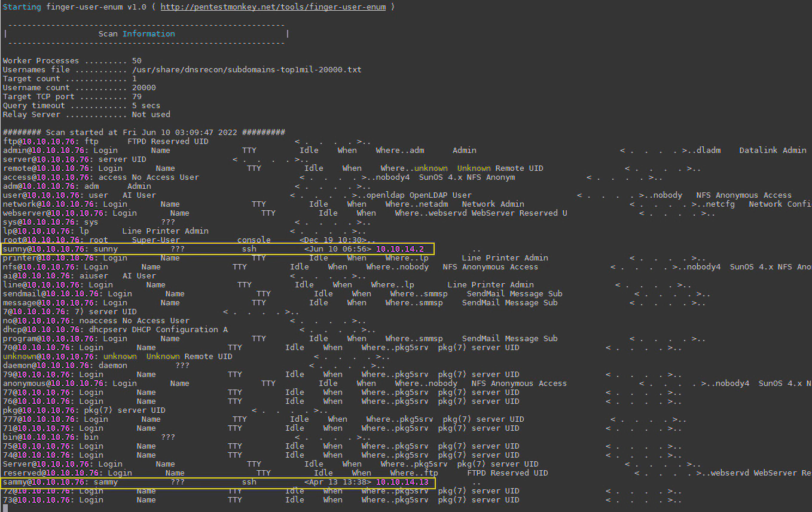812x512 pixels.
Task: Click the Worker Processes value 50
Action: [x=136, y=61]
